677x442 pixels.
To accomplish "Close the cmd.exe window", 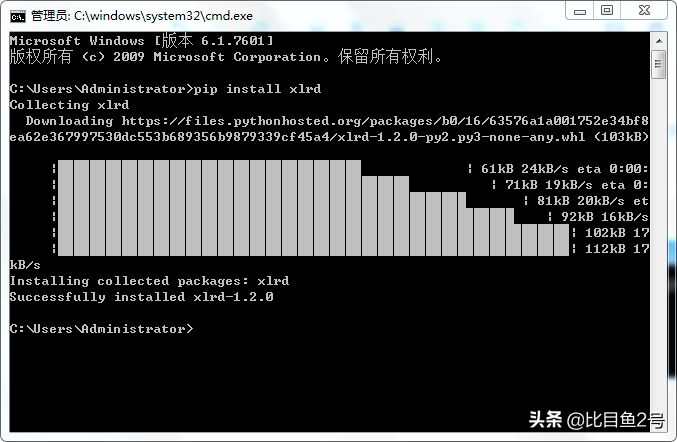I will (x=644, y=10).
